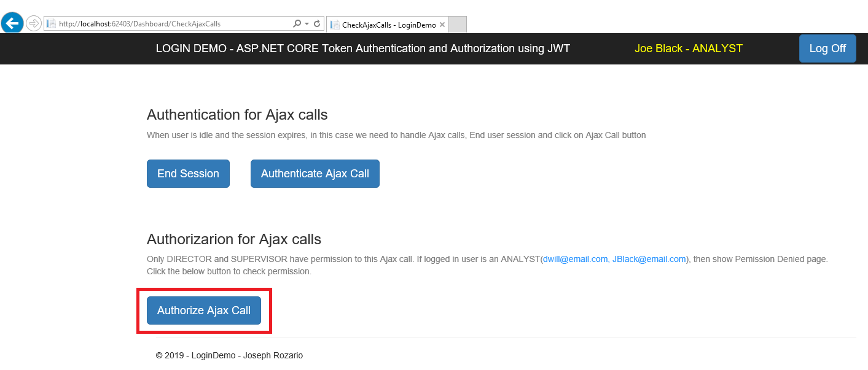This screenshot has height=370, width=868.
Task: Click the Authorize Ajax Call button
Action: pos(204,310)
